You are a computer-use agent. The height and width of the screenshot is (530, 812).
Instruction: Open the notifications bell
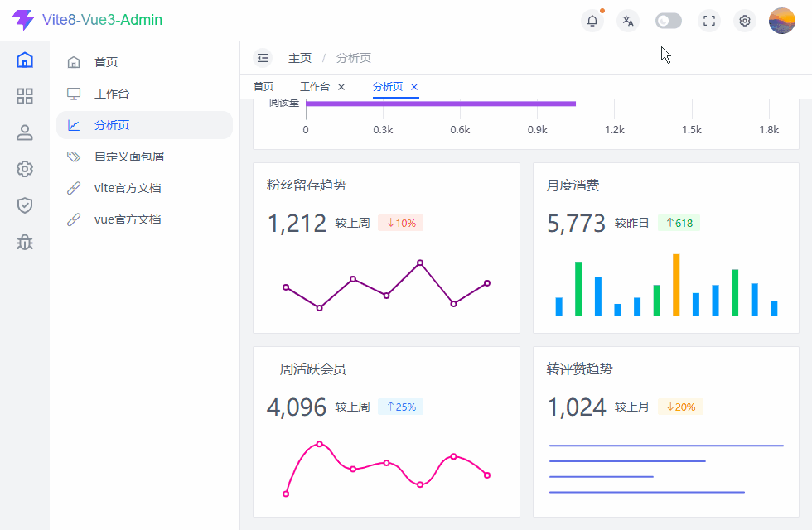(592, 21)
